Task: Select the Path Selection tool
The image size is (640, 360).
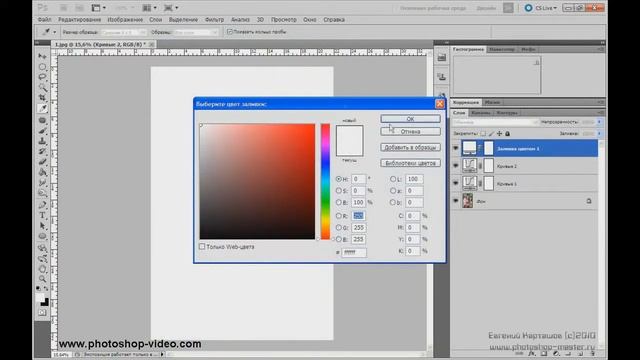Action: click(x=42, y=226)
